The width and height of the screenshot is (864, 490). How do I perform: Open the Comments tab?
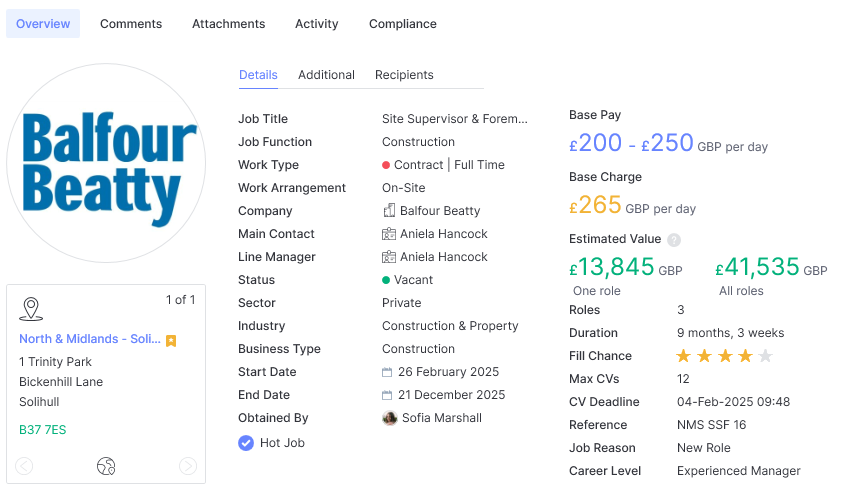[x=131, y=24]
